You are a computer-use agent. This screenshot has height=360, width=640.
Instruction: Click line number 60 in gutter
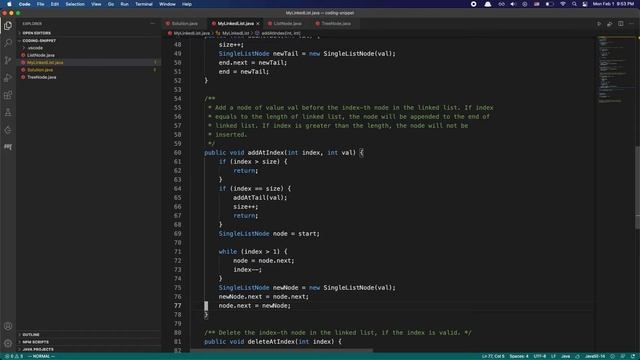point(177,153)
